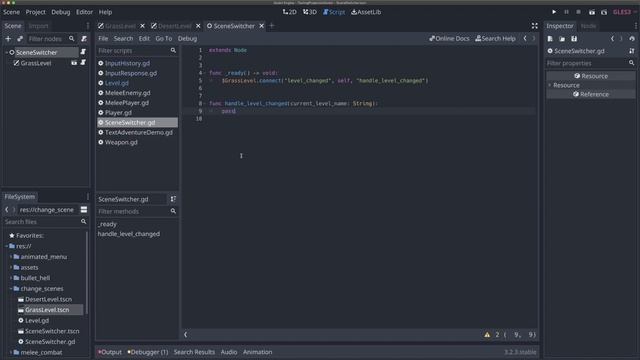This screenshot has height=360, width=640.
Task: Click the script editor history forward arrow
Action: pyautogui.click(x=533, y=38)
